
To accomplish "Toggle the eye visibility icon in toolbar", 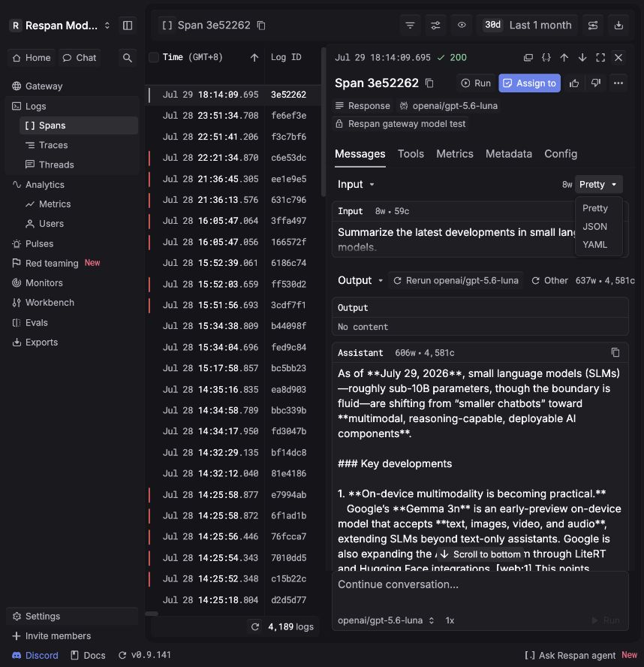I will tap(461, 26).
